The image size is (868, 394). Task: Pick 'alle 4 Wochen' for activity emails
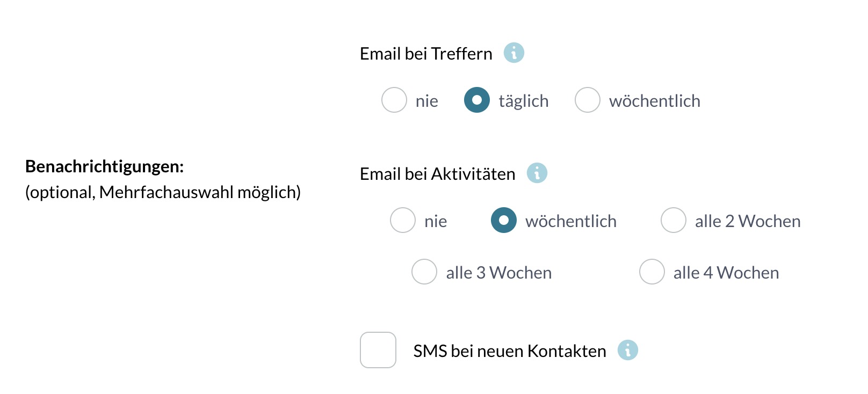click(x=651, y=272)
